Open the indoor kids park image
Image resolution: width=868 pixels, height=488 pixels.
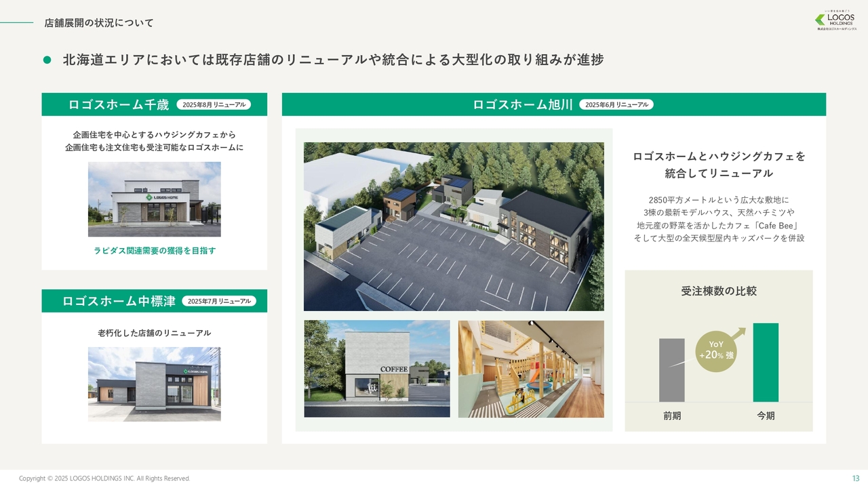point(531,369)
